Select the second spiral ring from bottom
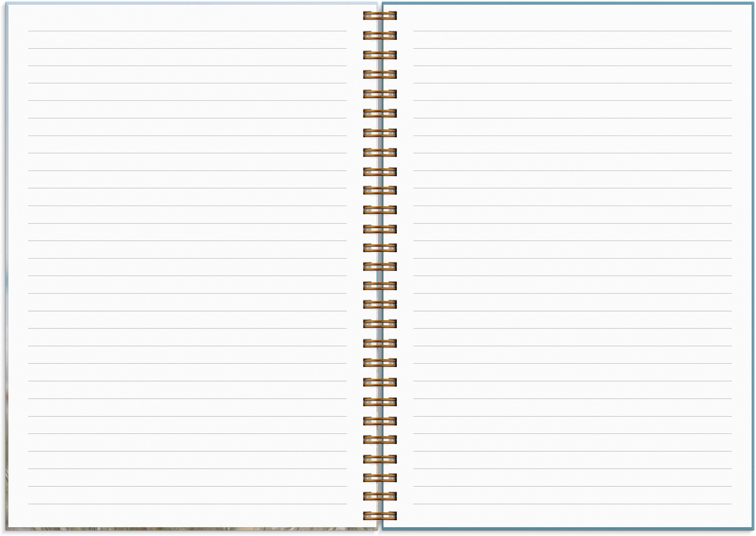 click(x=380, y=496)
